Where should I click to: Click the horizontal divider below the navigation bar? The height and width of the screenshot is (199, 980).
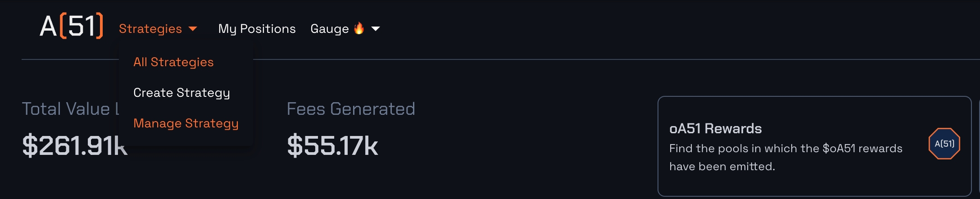[540, 59]
